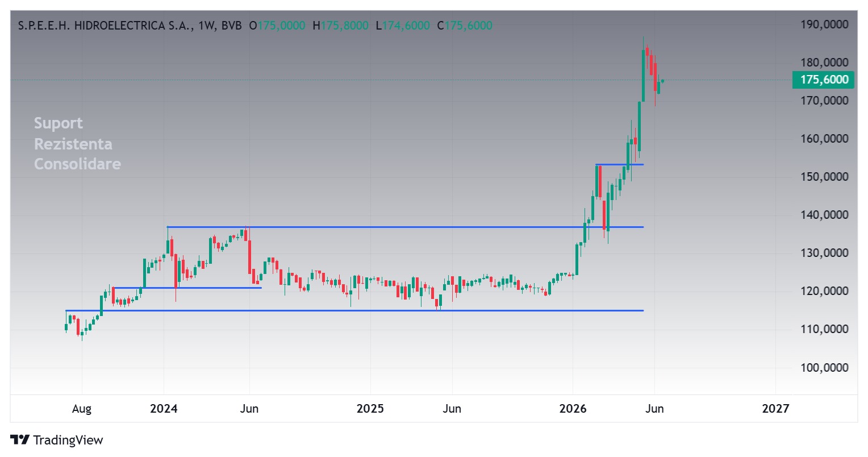The image size is (868, 457).
Task: Click the TradingView logo icon
Action: pos(20,440)
